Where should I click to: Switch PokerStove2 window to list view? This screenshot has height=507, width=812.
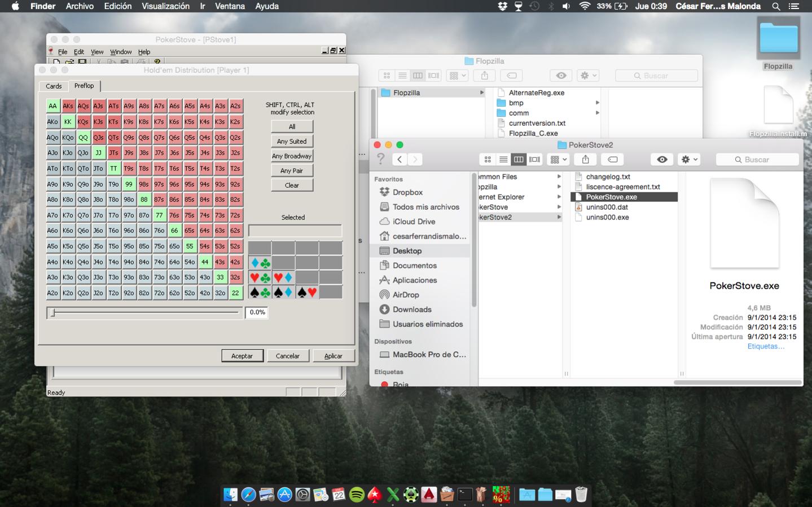[503, 160]
